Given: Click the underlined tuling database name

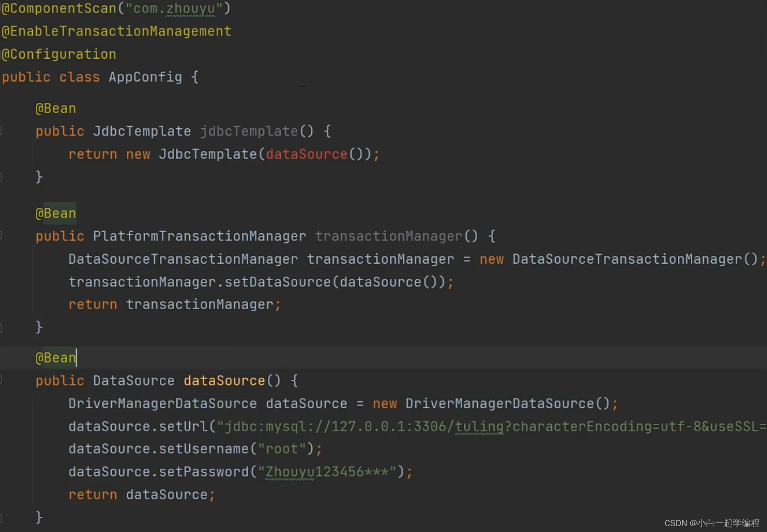Looking at the screenshot, I should pos(479,427).
